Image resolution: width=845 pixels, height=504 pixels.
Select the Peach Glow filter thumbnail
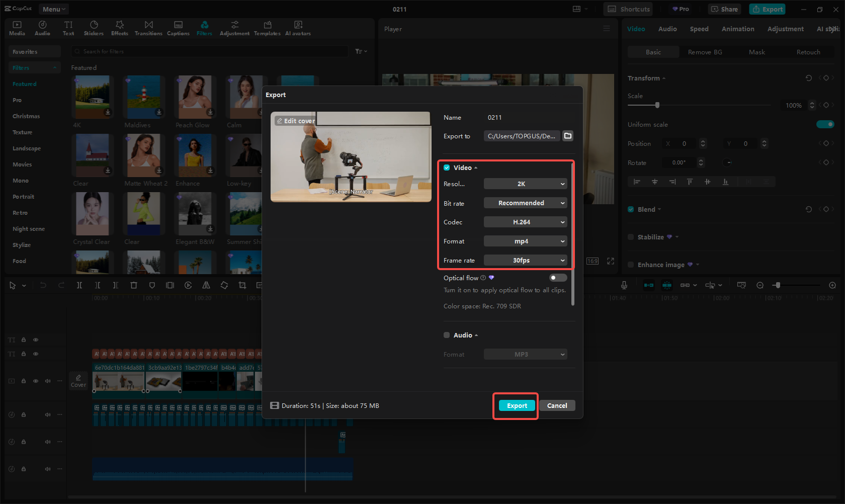[x=195, y=97]
